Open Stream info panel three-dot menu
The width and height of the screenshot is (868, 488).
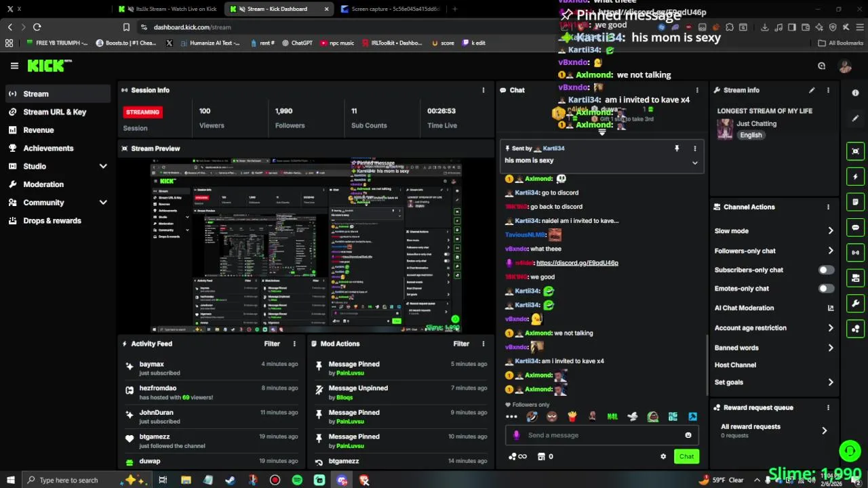tap(828, 90)
